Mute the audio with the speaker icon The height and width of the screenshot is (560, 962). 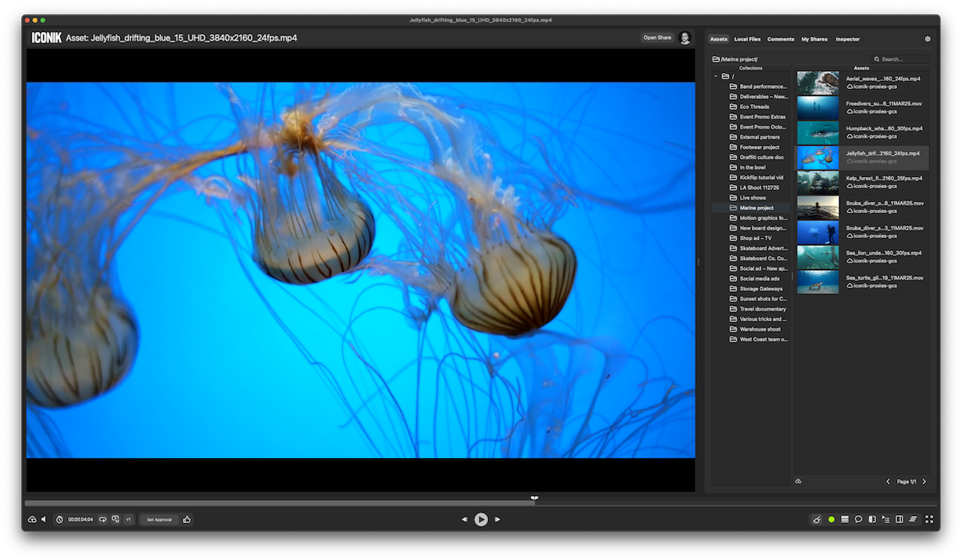pos(43,519)
